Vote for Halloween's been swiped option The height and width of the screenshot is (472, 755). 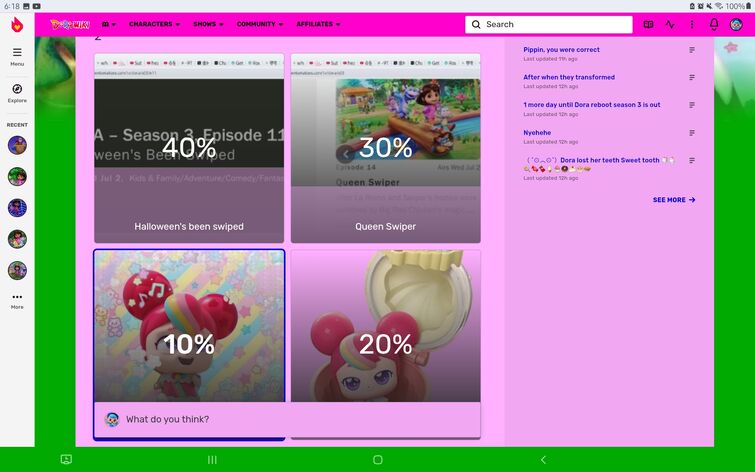189,148
